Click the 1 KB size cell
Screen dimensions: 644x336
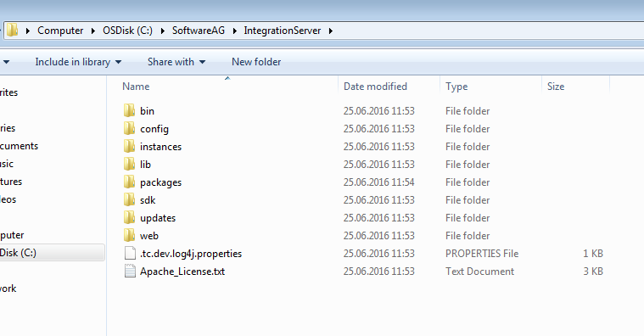tap(593, 254)
